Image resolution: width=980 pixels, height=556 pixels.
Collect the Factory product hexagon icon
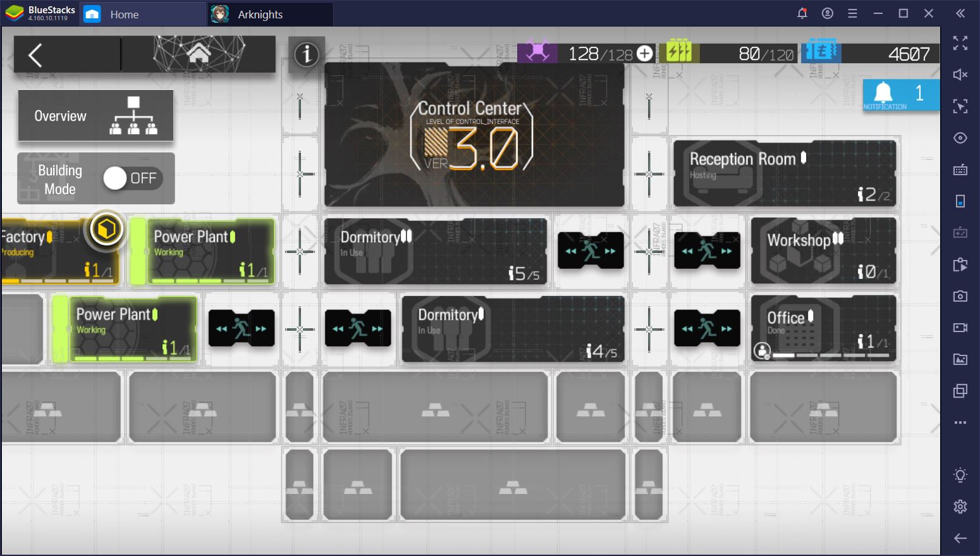[106, 229]
